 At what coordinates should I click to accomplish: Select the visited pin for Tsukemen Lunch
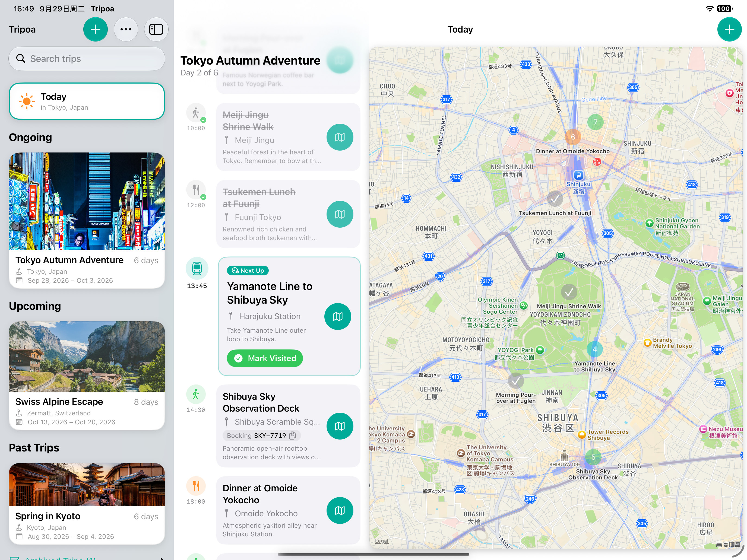(555, 199)
